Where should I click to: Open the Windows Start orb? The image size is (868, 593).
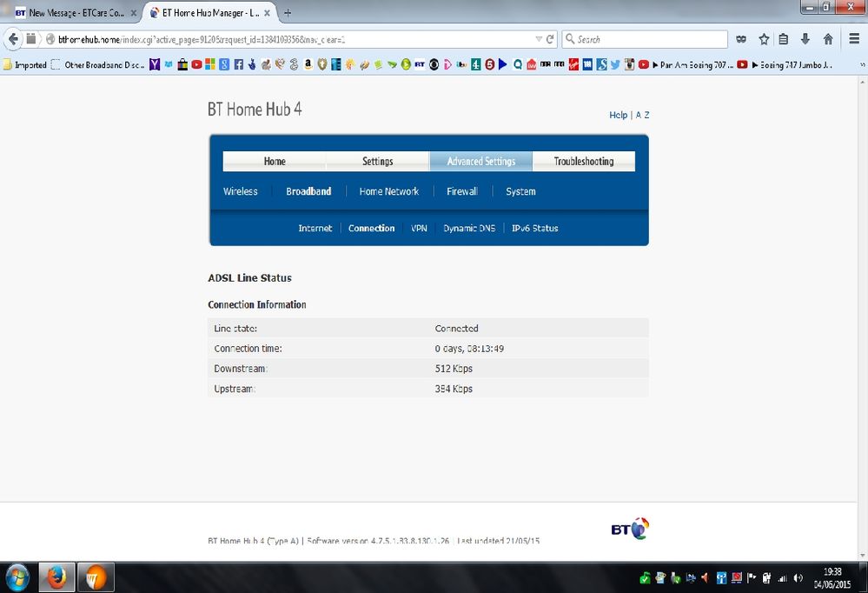(x=17, y=577)
